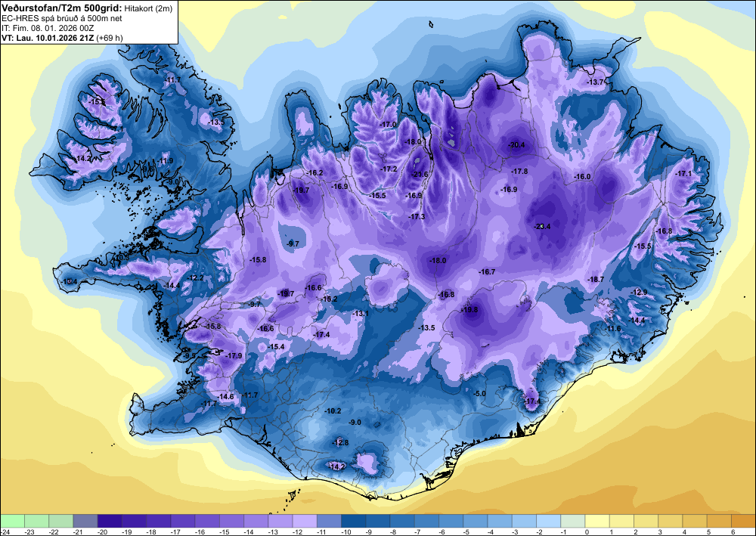Image resolution: width=756 pixels, height=536 pixels.
Task: Select the legend swatch labelled -21
Action: [x=85, y=521]
